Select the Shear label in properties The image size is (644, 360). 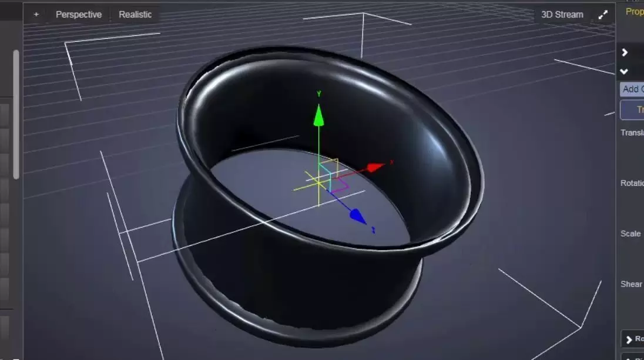pos(631,284)
